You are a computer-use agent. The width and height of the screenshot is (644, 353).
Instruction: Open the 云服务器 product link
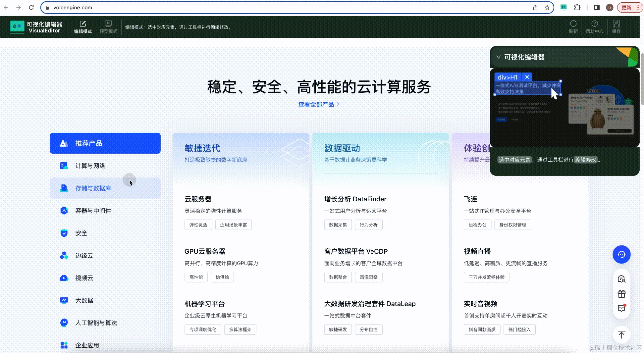(x=198, y=199)
